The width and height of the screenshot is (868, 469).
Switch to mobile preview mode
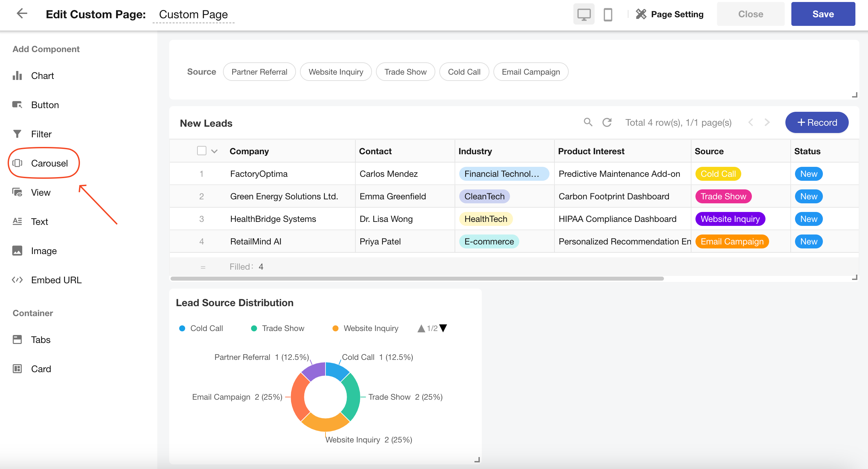point(608,15)
